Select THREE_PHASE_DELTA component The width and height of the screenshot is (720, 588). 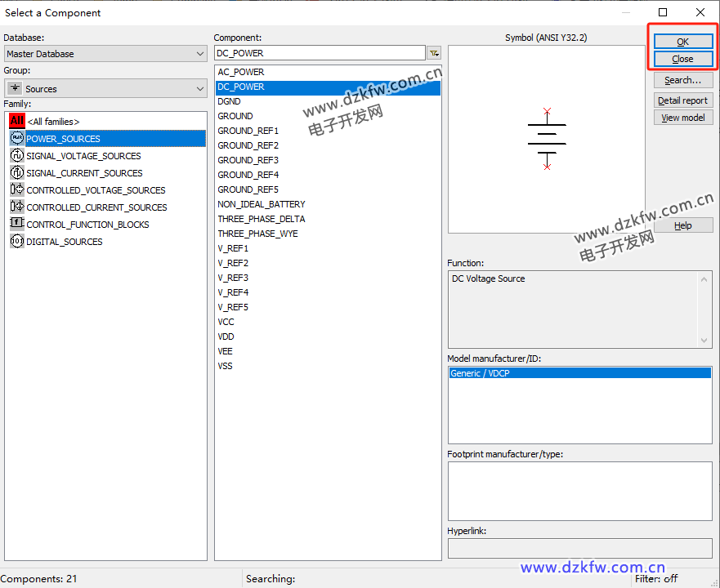click(x=261, y=219)
